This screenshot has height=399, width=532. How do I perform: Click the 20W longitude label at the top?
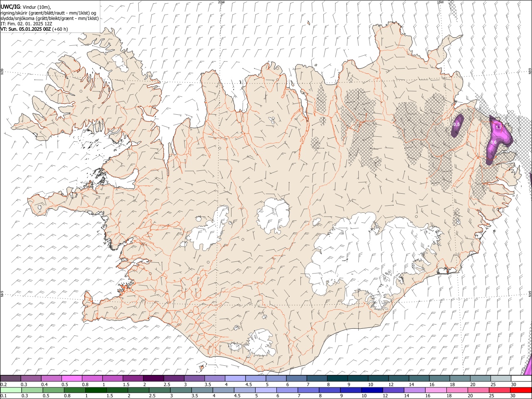click(221, 2)
